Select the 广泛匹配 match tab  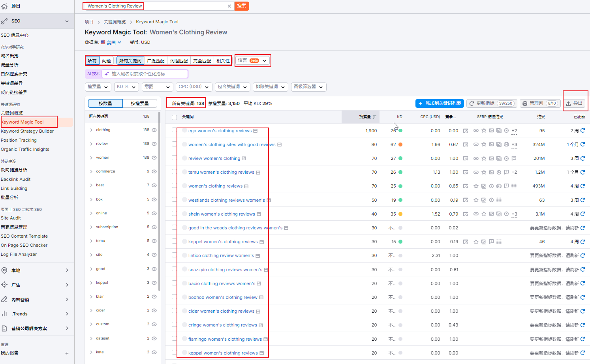click(x=156, y=61)
